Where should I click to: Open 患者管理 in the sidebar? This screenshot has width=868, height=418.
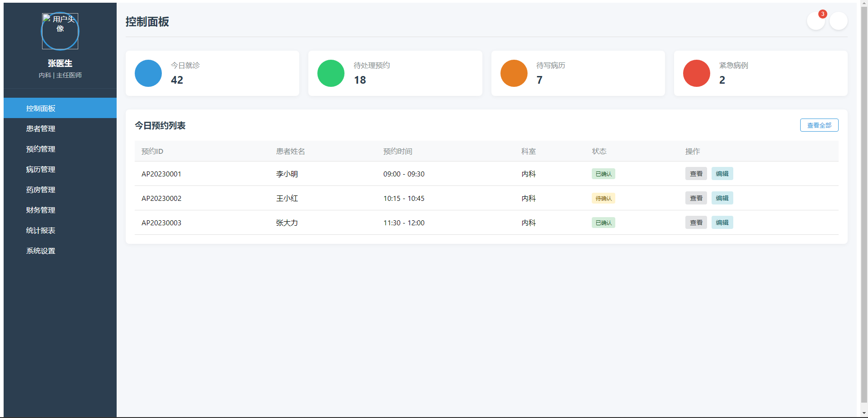41,128
